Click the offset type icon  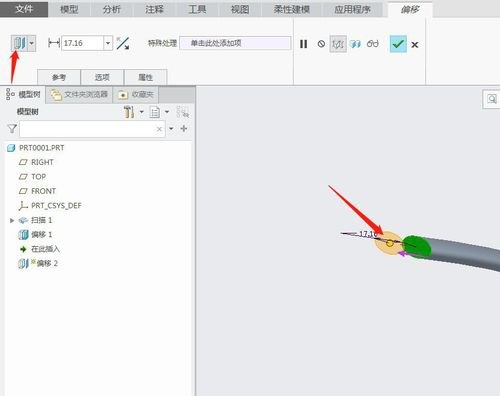pos(19,43)
